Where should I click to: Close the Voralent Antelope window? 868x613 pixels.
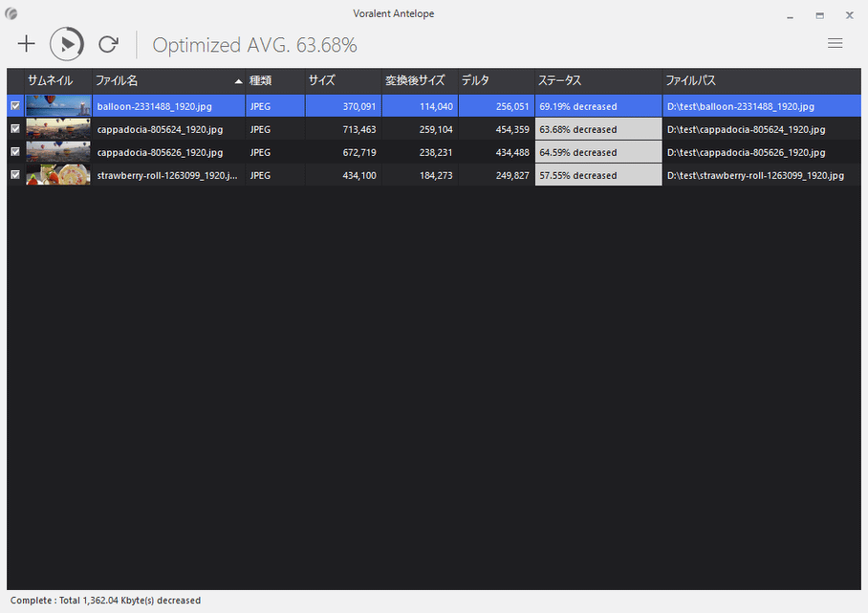(850, 15)
